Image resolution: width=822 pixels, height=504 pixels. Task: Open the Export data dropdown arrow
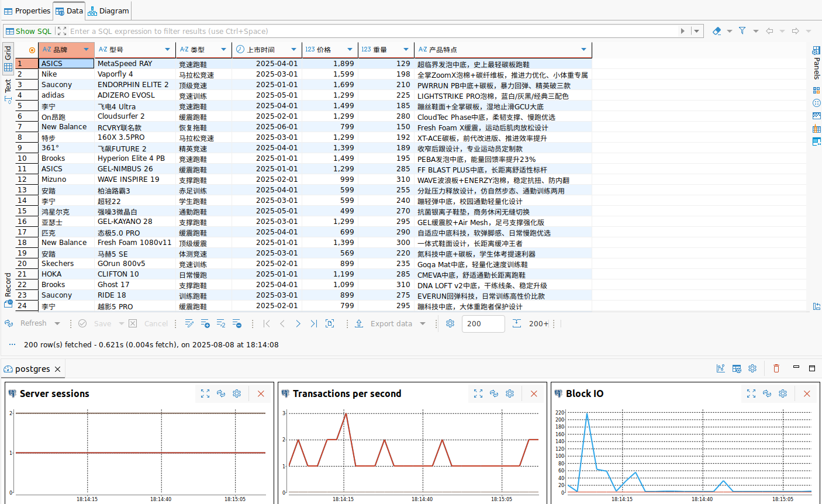pos(423,323)
